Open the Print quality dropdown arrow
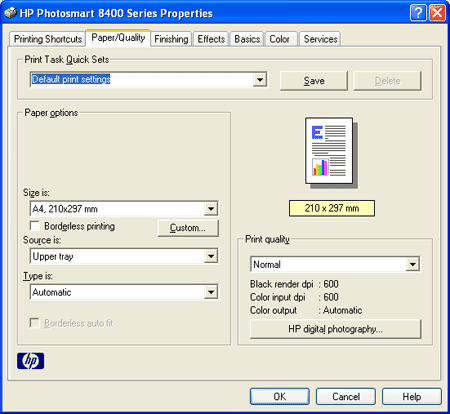The image size is (450, 414). (413, 264)
